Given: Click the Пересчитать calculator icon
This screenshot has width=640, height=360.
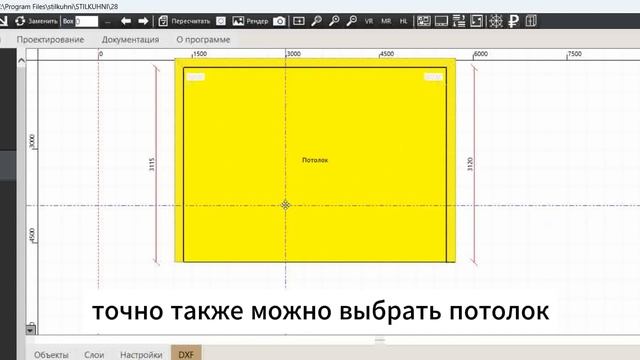Looking at the screenshot, I should (x=163, y=21).
